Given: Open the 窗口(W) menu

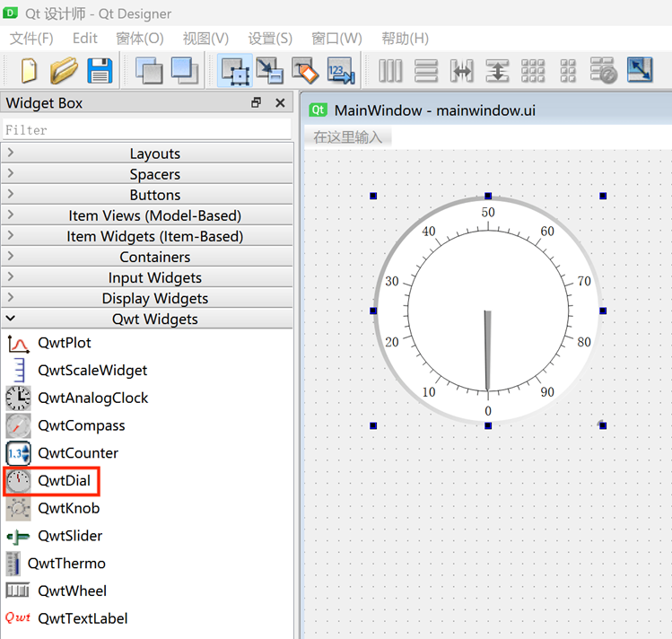Looking at the screenshot, I should [x=336, y=39].
